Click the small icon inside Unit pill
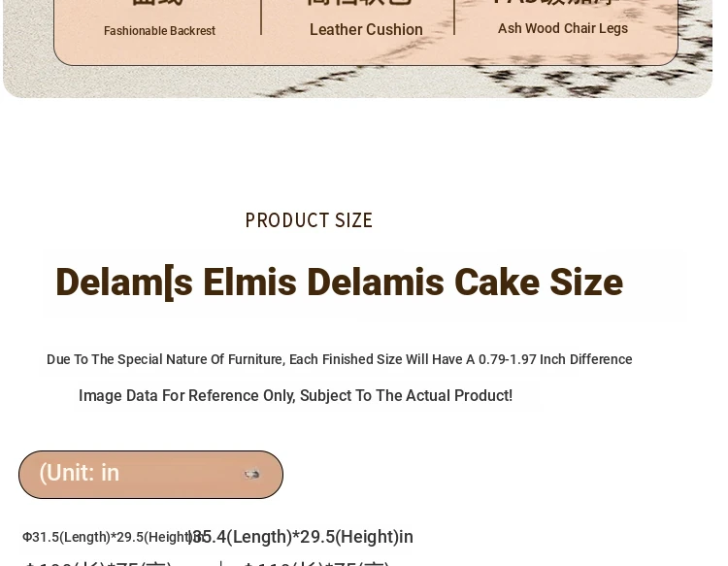The width and height of the screenshot is (728, 566). pos(252,475)
